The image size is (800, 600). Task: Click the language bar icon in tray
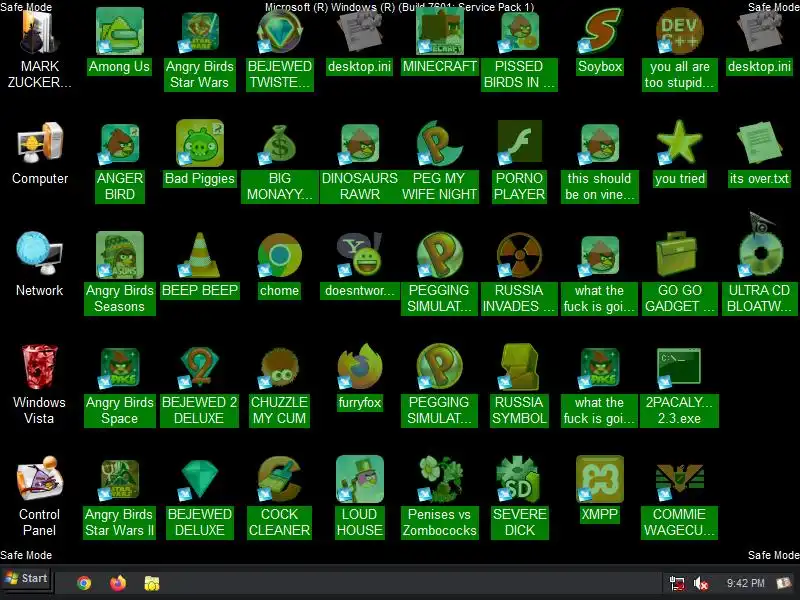click(x=783, y=583)
